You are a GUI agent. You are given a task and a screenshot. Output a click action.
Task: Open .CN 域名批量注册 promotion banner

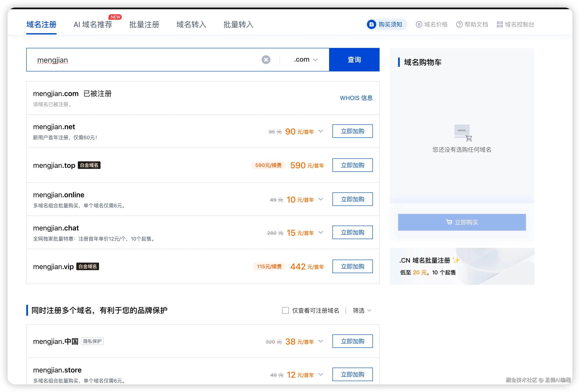point(462,266)
